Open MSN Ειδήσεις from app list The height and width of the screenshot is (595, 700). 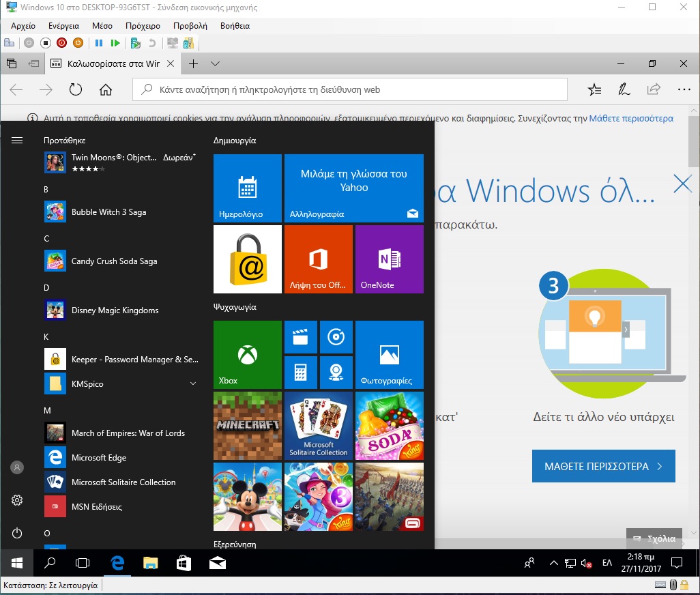[121, 506]
